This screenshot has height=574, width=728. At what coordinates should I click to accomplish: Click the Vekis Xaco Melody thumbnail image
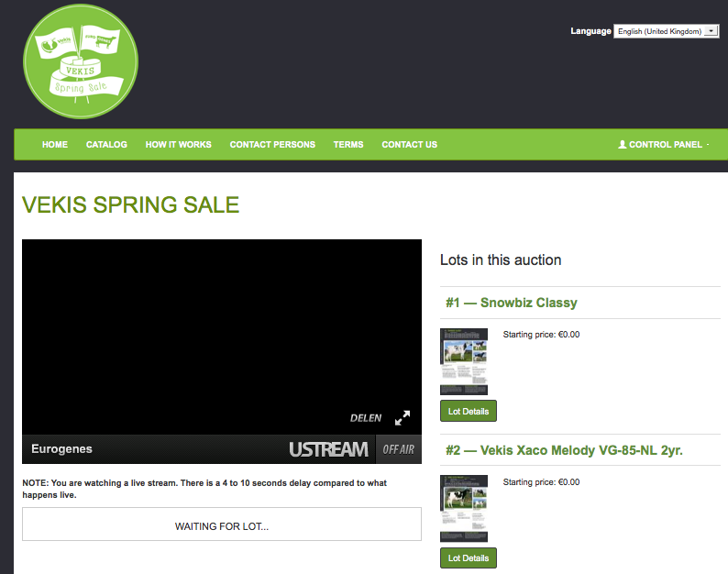click(464, 508)
